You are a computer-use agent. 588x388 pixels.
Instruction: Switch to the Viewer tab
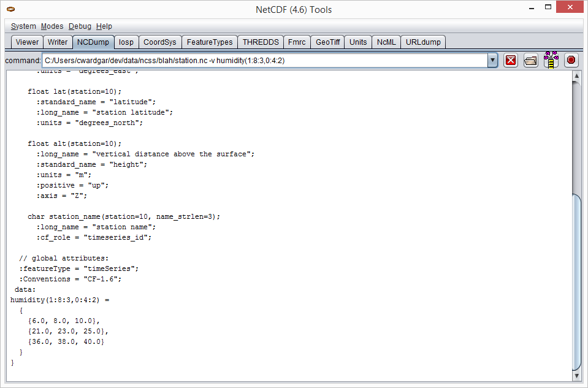click(27, 42)
